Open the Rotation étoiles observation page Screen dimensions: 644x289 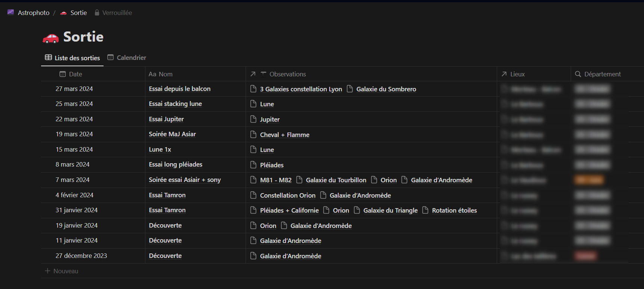coord(454,210)
